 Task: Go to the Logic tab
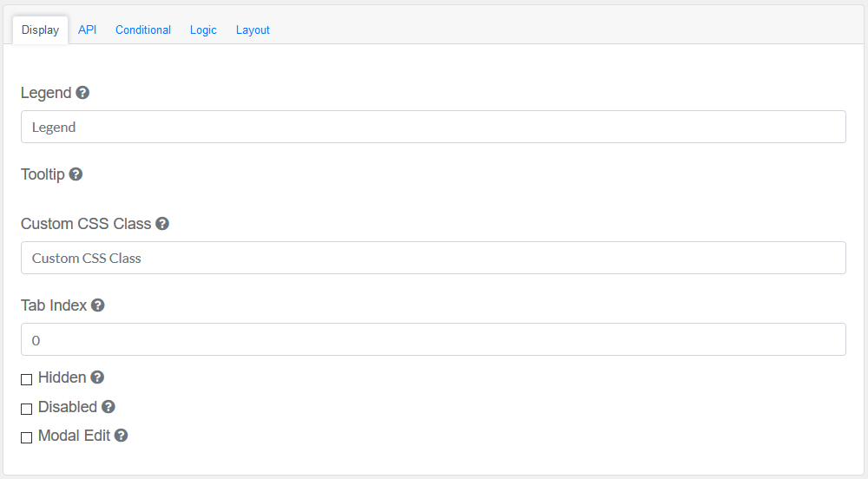[x=203, y=30]
